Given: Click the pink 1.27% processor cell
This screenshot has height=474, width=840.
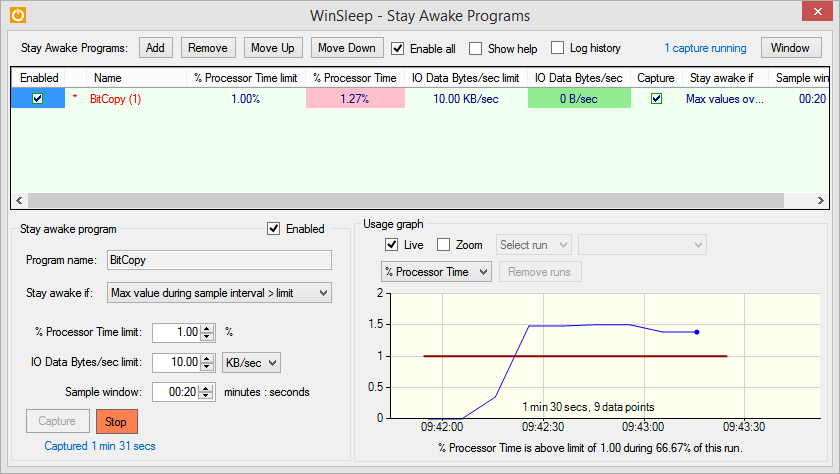Looking at the screenshot, I should 355,99.
